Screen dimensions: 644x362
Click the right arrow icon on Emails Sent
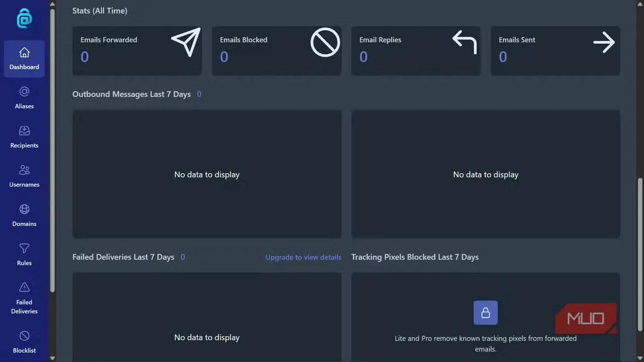(604, 42)
